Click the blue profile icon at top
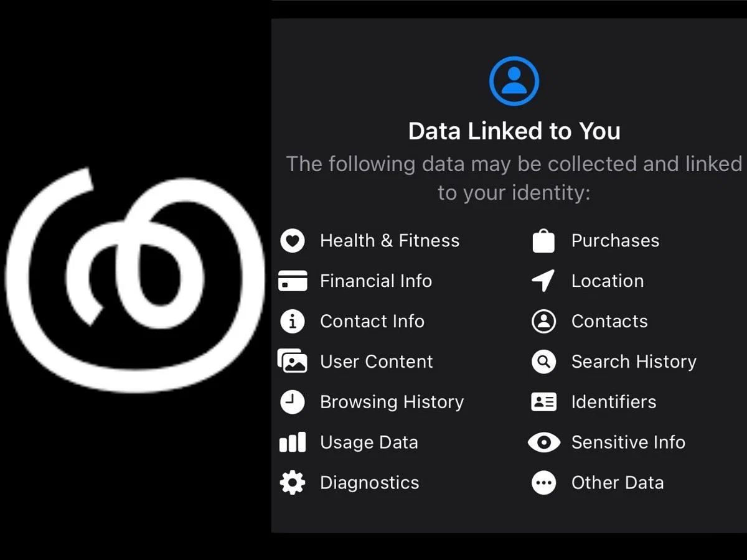747x560 pixels. click(x=514, y=81)
